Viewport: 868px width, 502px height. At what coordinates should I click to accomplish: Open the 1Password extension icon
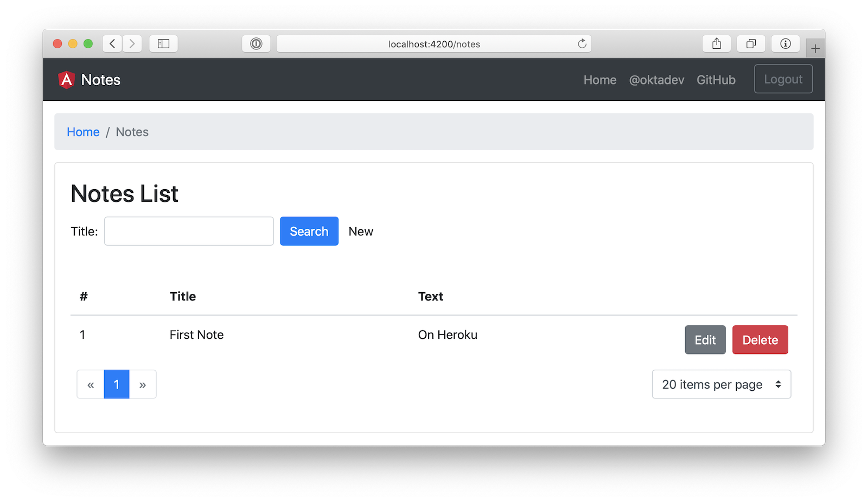256,44
